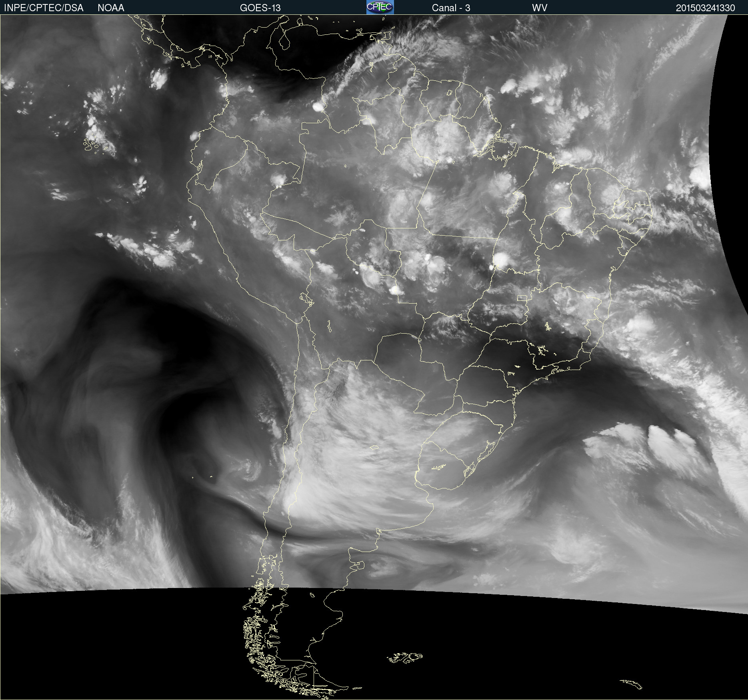Click the 201503241330 timestamp
Viewport: 748px width, 700px height.
706,8
